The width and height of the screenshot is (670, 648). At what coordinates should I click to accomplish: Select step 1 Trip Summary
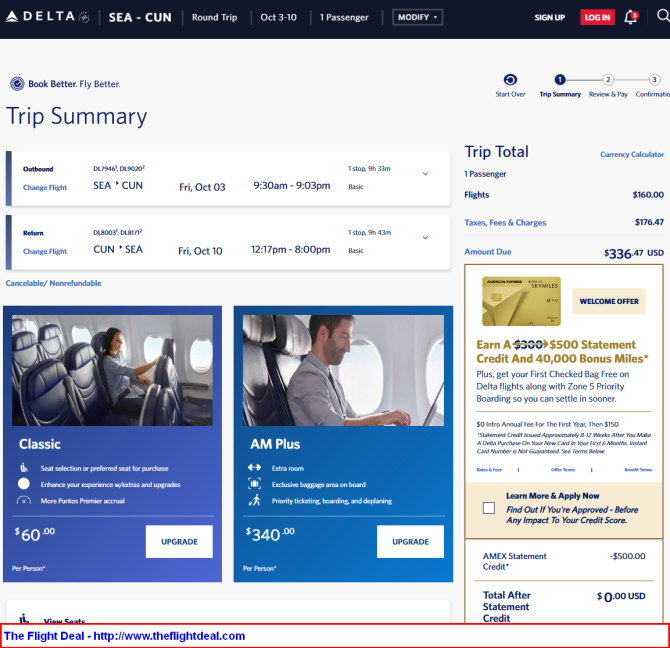(x=560, y=80)
